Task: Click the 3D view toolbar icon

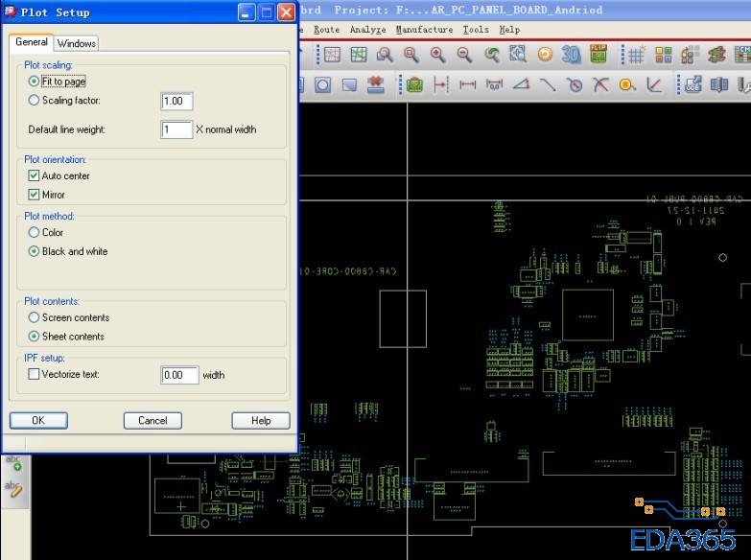Action: [572, 55]
